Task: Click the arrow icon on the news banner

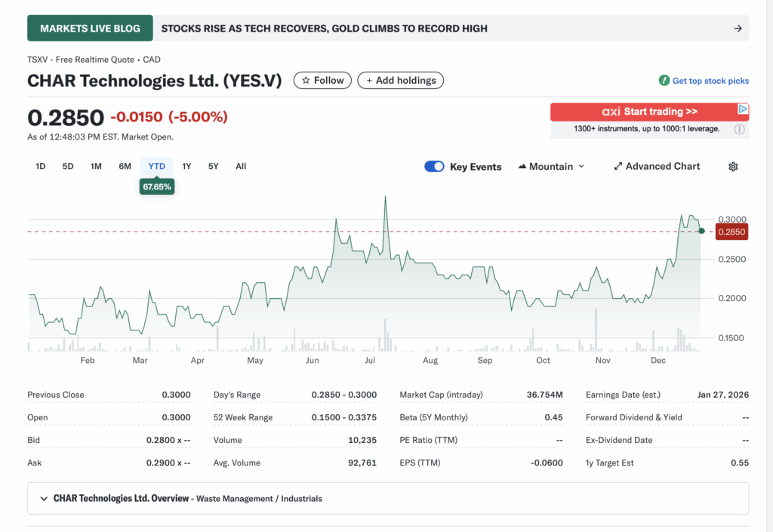Action: pos(738,28)
